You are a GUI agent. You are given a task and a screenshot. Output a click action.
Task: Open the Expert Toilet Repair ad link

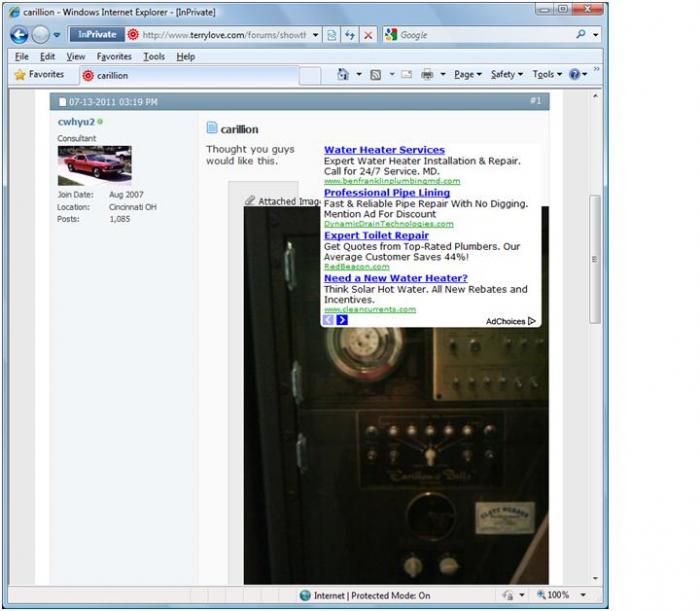click(x=376, y=236)
